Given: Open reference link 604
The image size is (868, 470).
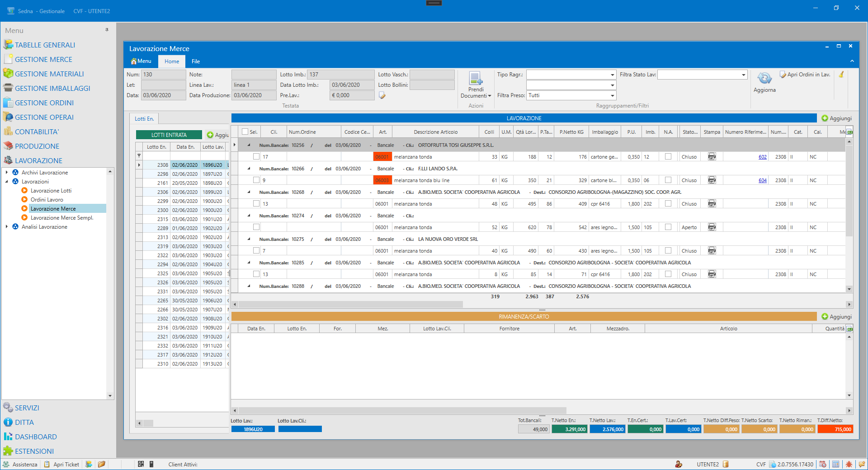Looking at the screenshot, I should click(762, 180).
